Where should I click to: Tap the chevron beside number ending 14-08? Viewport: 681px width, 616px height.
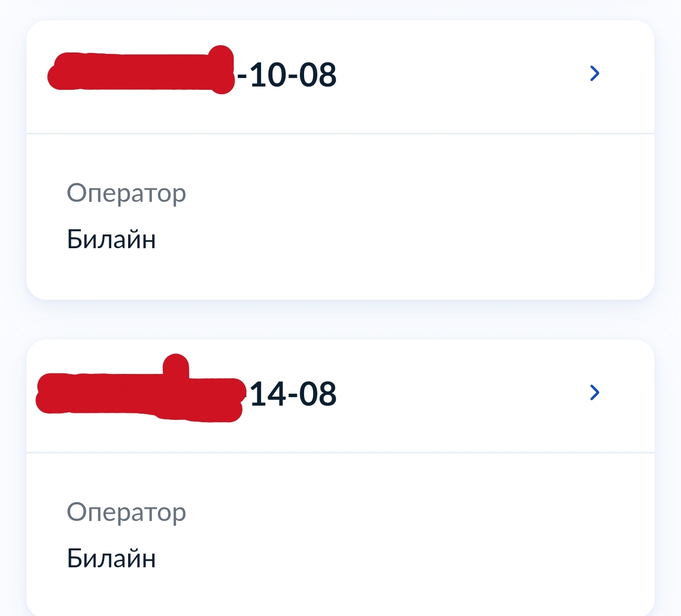click(594, 392)
